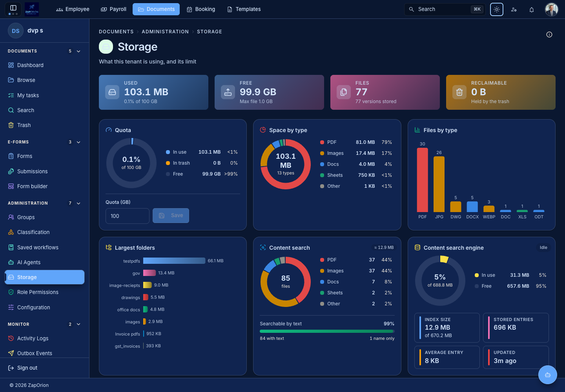This screenshot has height=392, width=565.
Task: Save the quota value
Action: coord(171,216)
